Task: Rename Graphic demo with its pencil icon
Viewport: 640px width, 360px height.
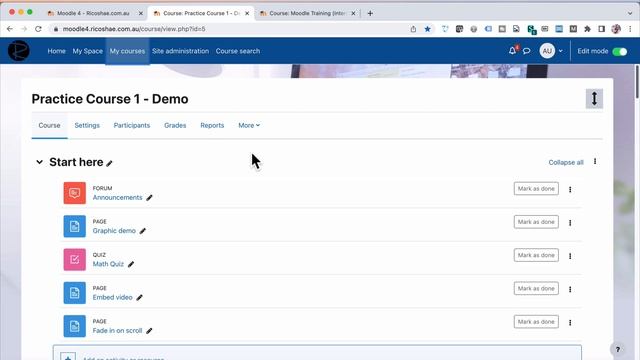Action: [142, 231]
